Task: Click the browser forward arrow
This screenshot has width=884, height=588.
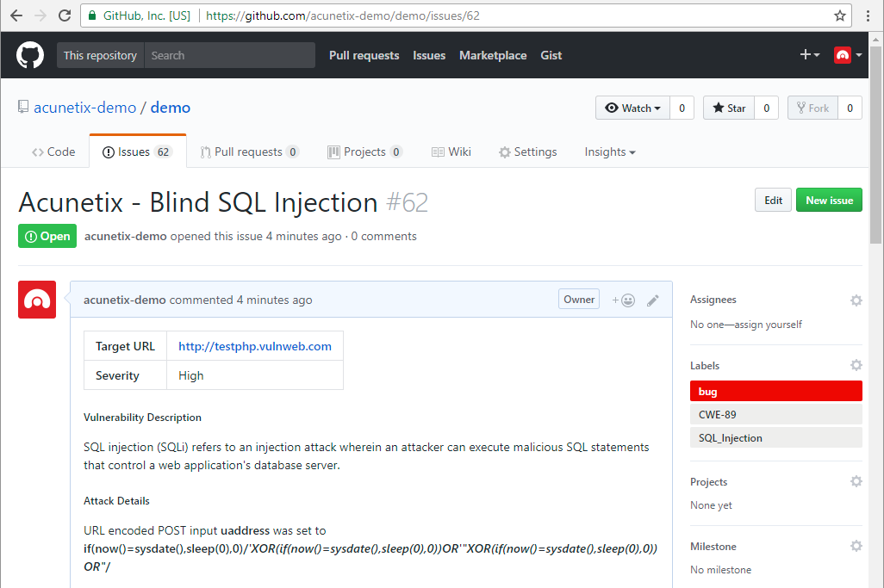Action: point(40,15)
